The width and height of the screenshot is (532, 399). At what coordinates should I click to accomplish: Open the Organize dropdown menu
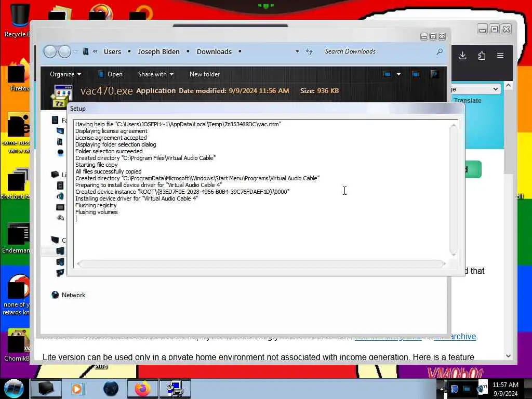[x=65, y=74]
